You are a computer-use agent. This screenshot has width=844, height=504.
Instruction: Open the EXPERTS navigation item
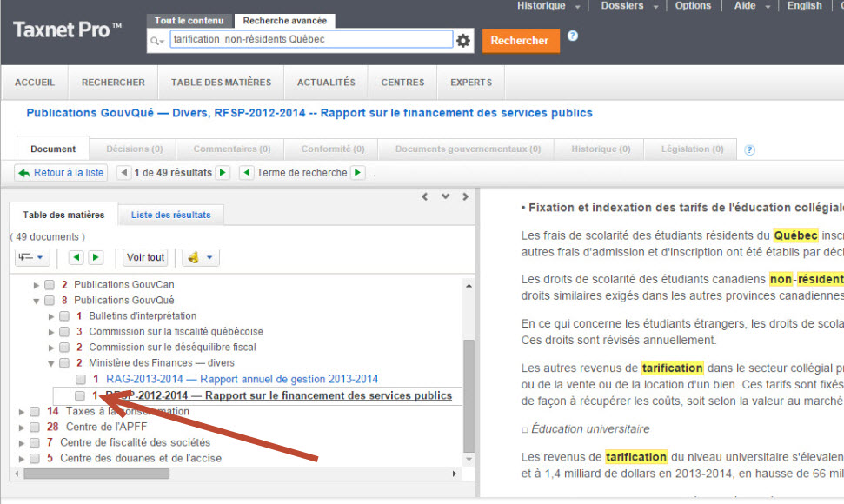click(471, 83)
